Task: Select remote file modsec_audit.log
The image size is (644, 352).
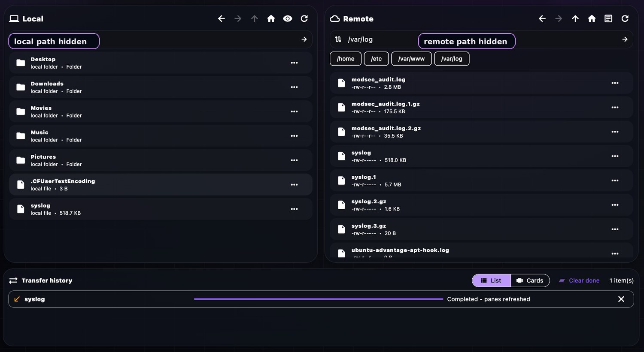Action: 481,83
